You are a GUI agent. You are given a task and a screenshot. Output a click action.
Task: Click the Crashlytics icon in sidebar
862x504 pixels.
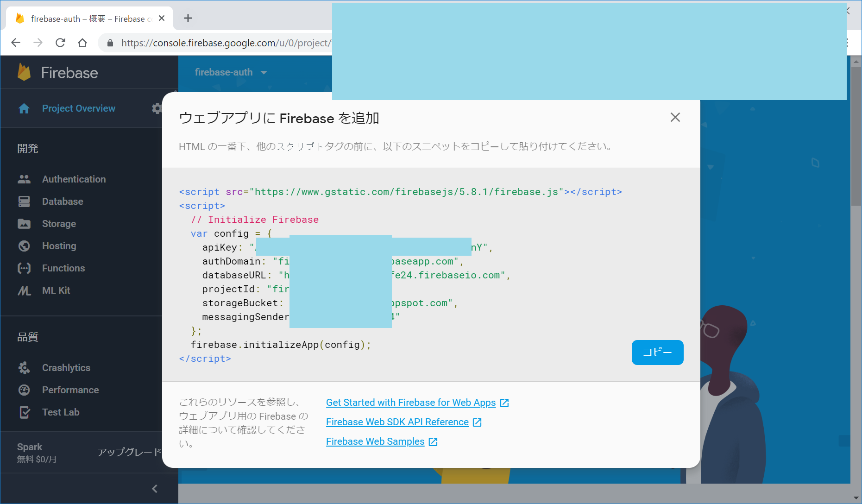tap(24, 368)
